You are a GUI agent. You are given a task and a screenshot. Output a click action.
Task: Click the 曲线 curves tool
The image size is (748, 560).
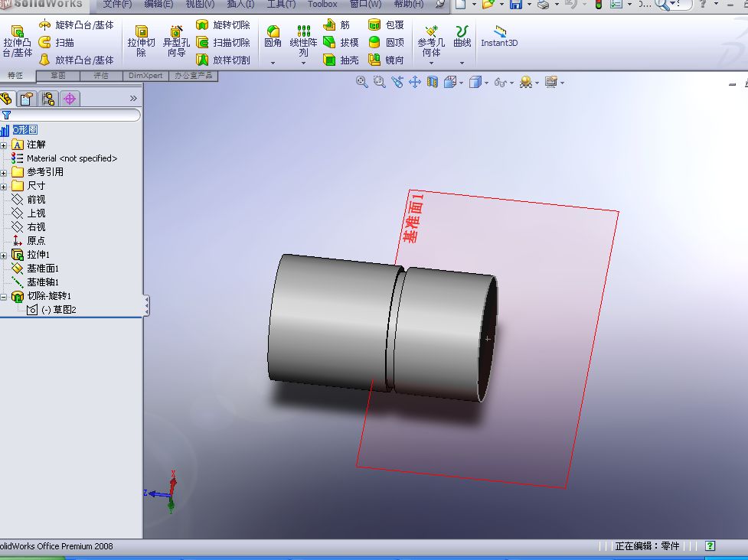[462, 36]
